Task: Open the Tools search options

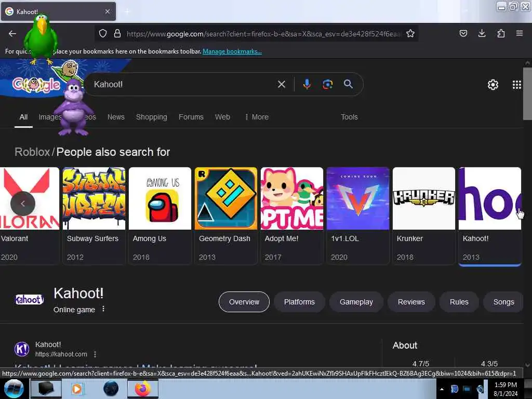Action: pos(349,117)
